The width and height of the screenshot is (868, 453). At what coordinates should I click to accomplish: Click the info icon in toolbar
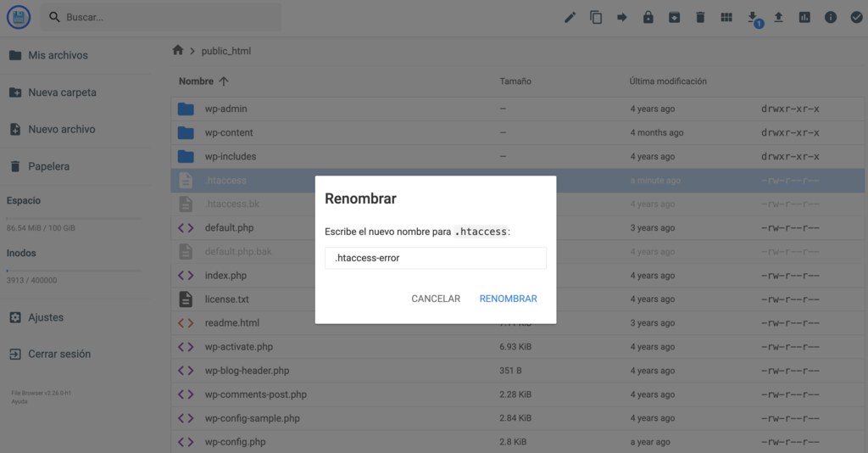coord(831,18)
